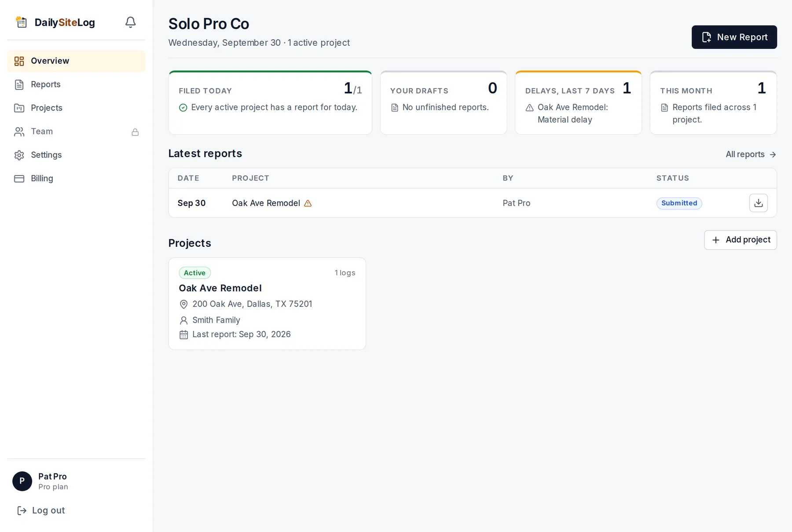
Task: Open the Oak Ave Remodel project card
Action: [267, 304]
